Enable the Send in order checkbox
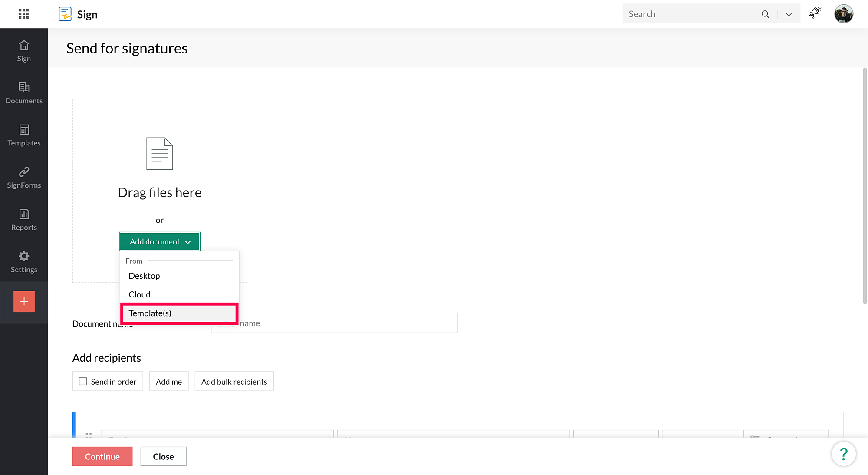868x475 pixels. [83, 381]
